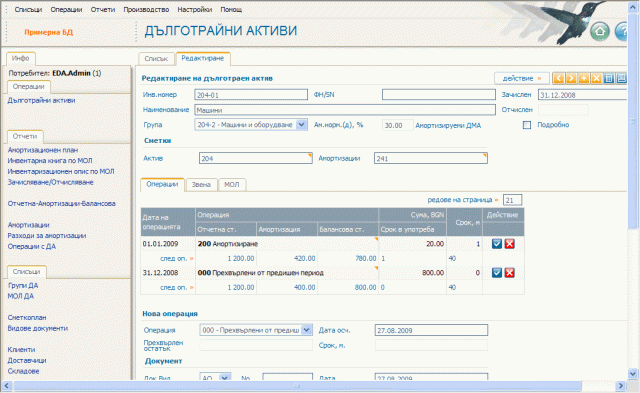Click the green Home icon

pyautogui.click(x=600, y=31)
